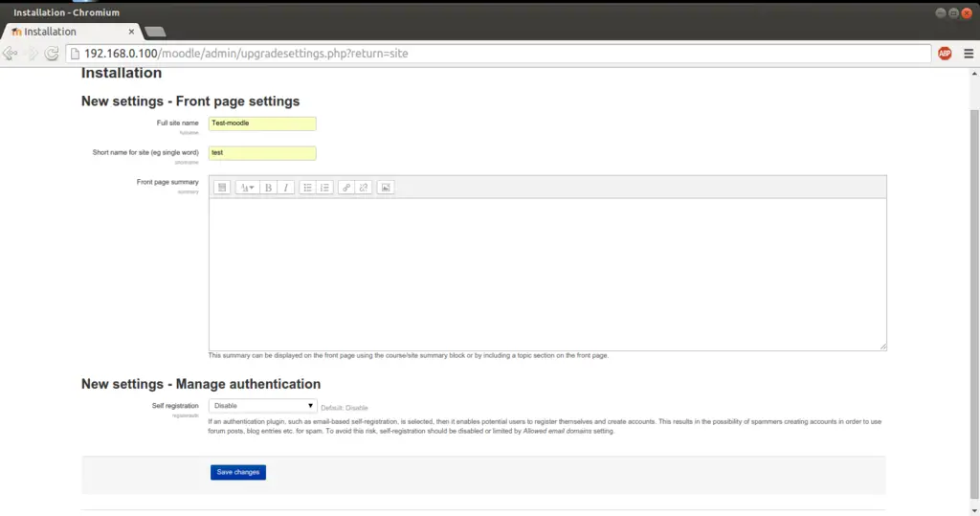Click the 'New settings - Manage authentication' heading
The image size is (980, 516).
(201, 384)
